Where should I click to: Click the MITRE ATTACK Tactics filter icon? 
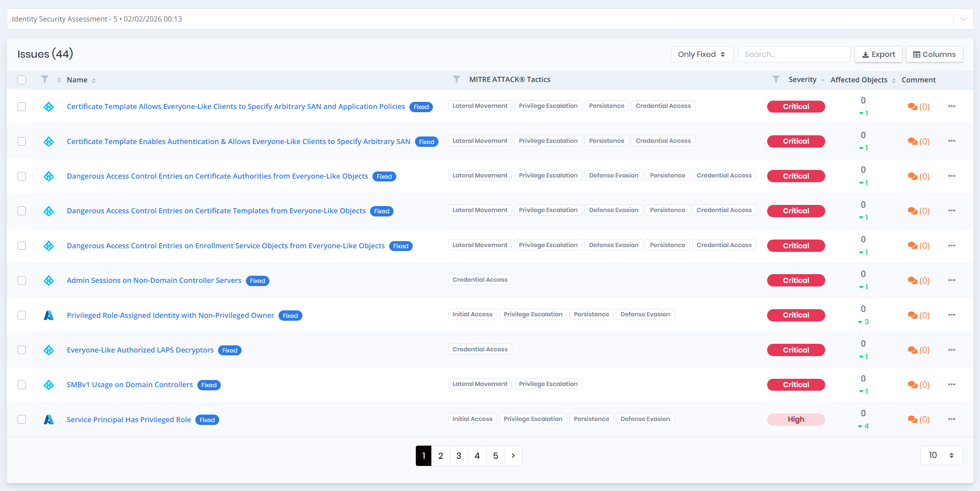click(x=456, y=80)
